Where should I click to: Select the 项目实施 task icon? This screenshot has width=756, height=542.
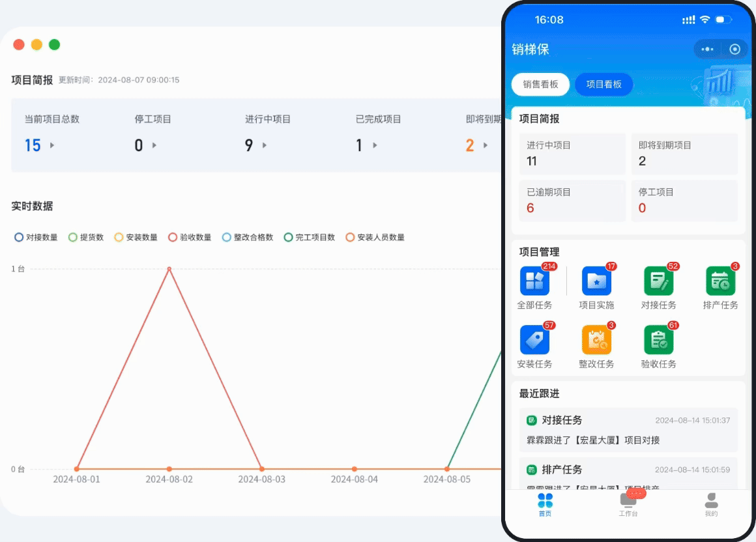pyautogui.click(x=597, y=280)
